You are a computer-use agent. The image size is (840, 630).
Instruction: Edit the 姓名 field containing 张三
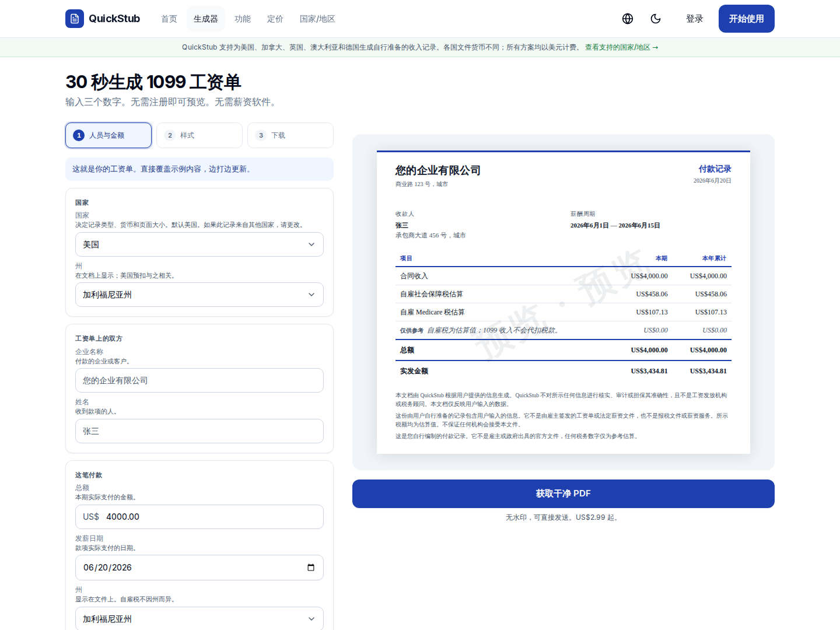coord(199,431)
